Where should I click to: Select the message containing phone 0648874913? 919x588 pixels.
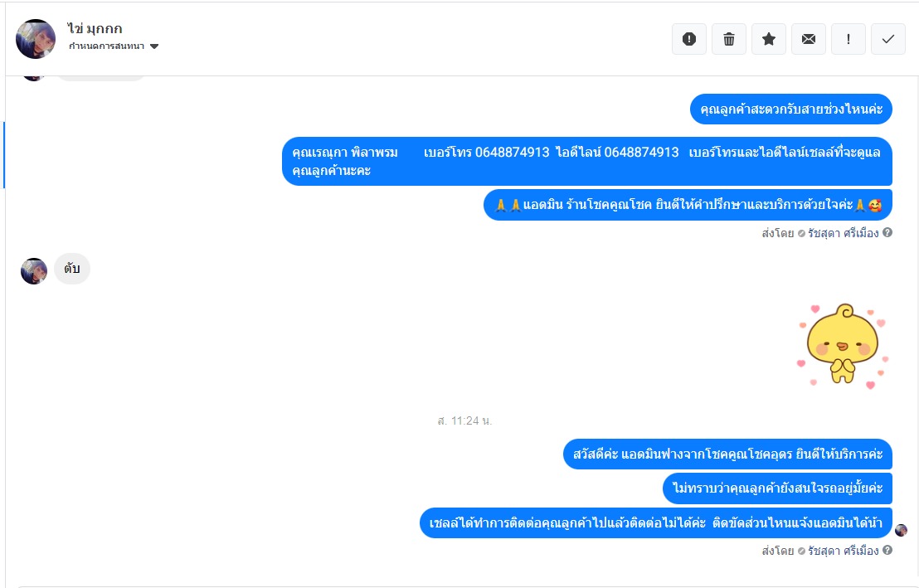(x=586, y=161)
